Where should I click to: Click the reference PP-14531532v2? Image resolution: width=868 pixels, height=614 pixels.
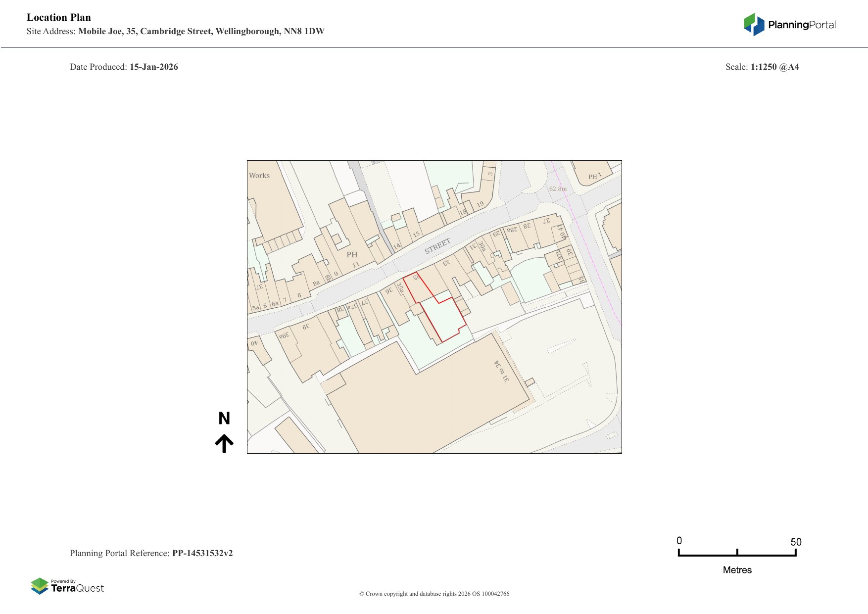202,553
